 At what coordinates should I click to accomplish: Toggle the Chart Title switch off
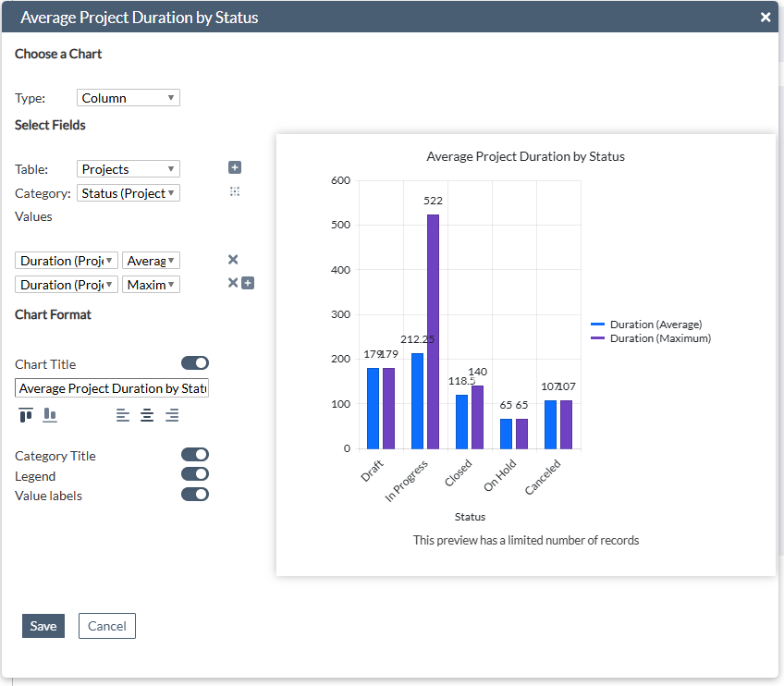(195, 363)
